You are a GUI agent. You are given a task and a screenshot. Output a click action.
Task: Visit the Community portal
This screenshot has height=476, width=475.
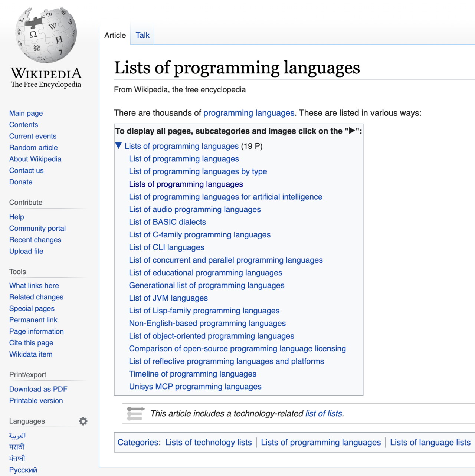coord(37,229)
